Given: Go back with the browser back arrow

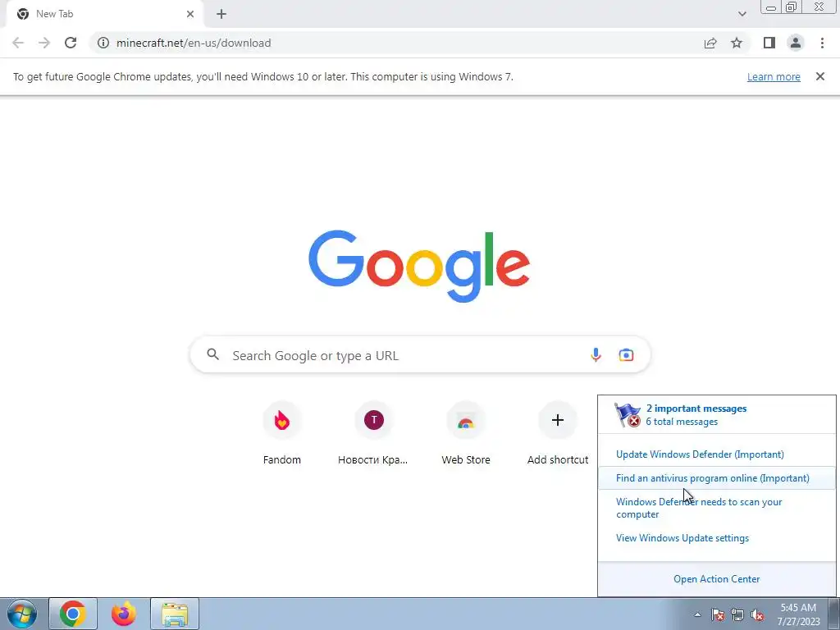Looking at the screenshot, I should [18, 43].
